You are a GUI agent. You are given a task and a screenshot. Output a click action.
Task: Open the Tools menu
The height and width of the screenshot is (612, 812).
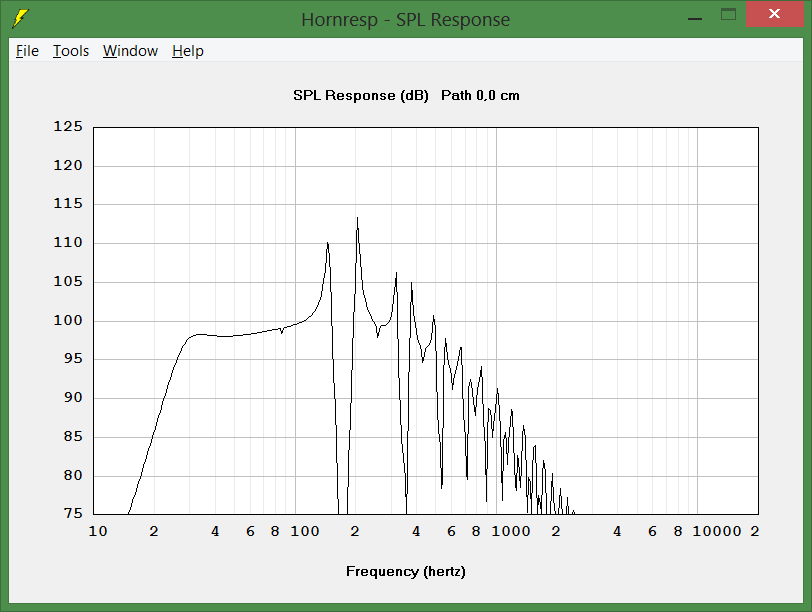pyautogui.click(x=71, y=51)
